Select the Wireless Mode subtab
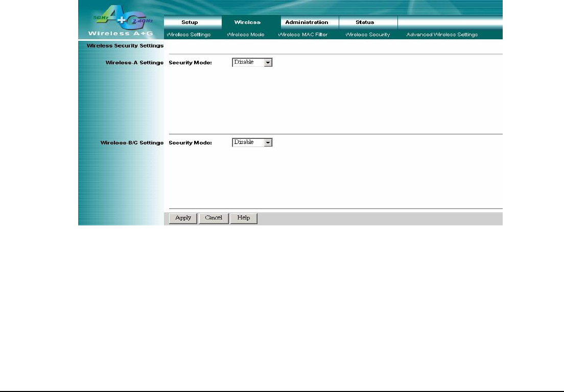The height and width of the screenshot is (392, 564). [246, 35]
